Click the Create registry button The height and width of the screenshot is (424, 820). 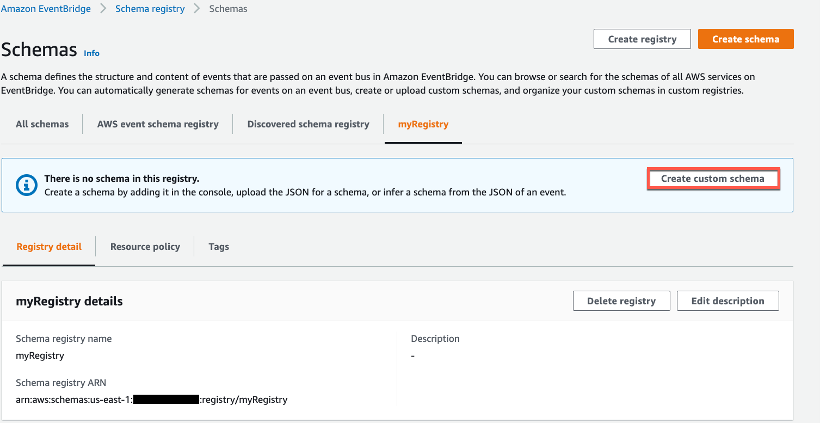tap(642, 39)
